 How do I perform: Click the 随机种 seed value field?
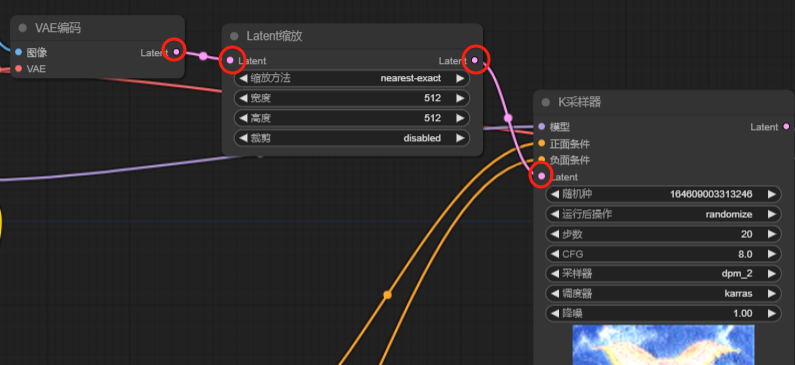click(663, 194)
